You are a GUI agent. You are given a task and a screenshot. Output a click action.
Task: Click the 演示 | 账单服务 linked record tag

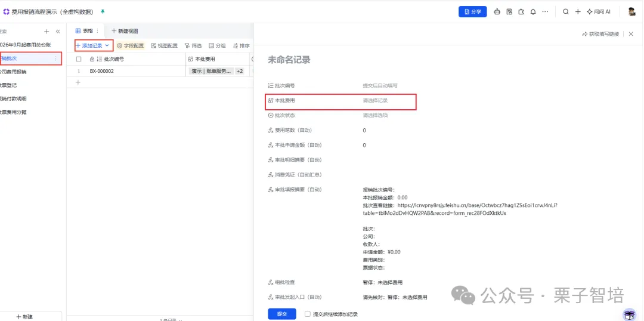tap(212, 71)
